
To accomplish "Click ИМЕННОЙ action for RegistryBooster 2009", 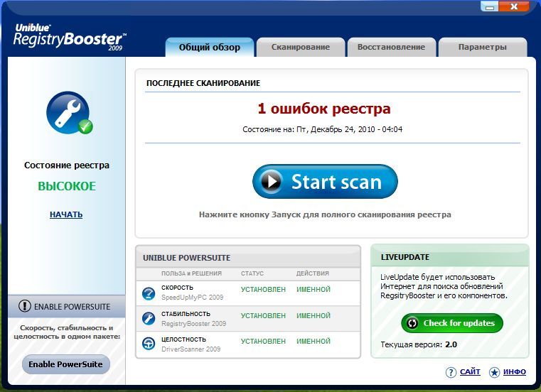I will tap(314, 315).
